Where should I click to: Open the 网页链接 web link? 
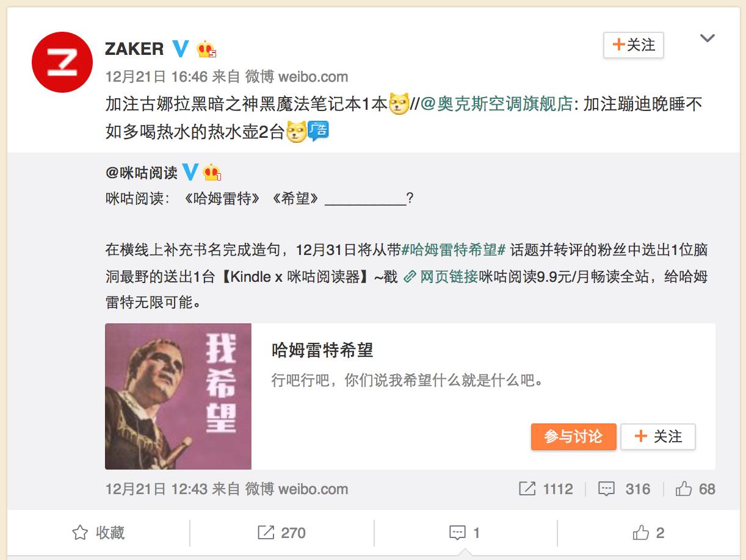tap(441, 276)
